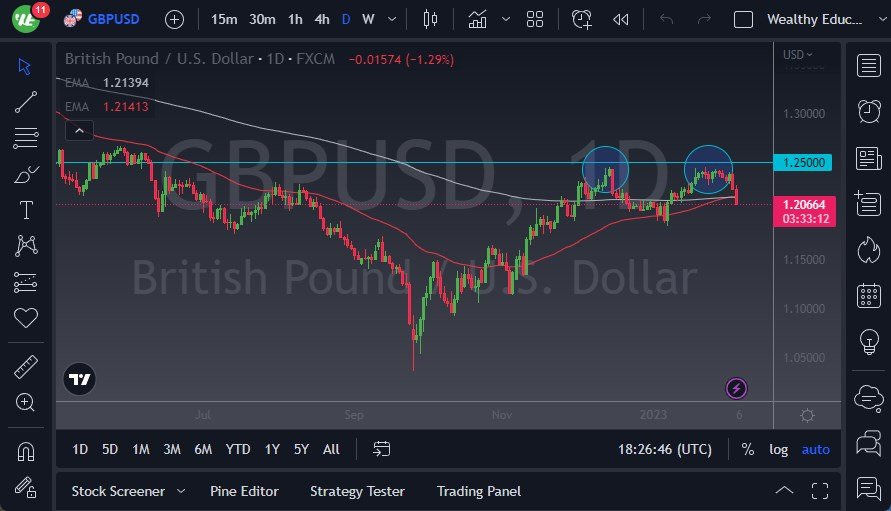Open the calendar panel icon
Image resolution: width=891 pixels, height=511 pixels.
tap(868, 296)
